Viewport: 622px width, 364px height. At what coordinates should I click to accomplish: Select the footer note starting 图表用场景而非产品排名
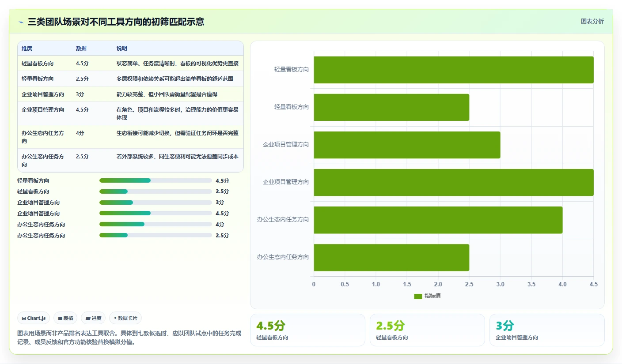pos(129,338)
